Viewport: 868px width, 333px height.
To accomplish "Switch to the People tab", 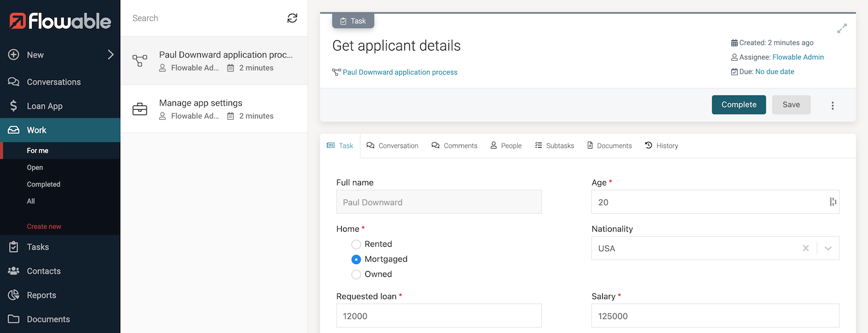I will point(506,146).
